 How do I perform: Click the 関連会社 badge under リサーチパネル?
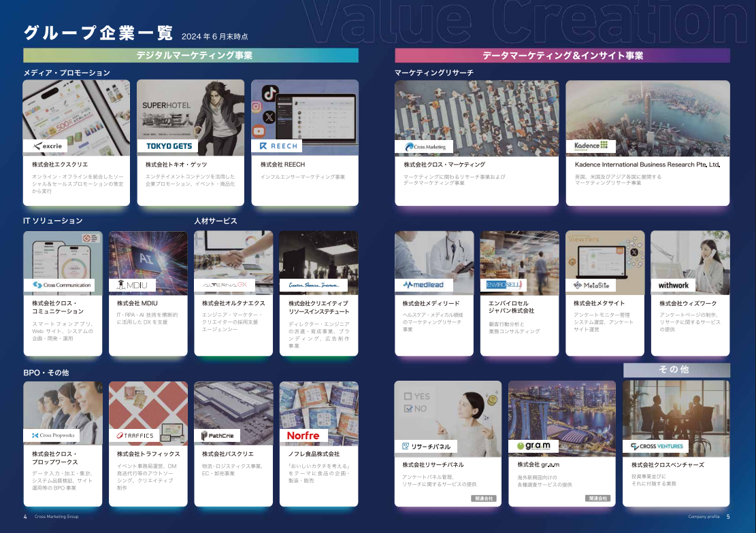click(x=483, y=498)
